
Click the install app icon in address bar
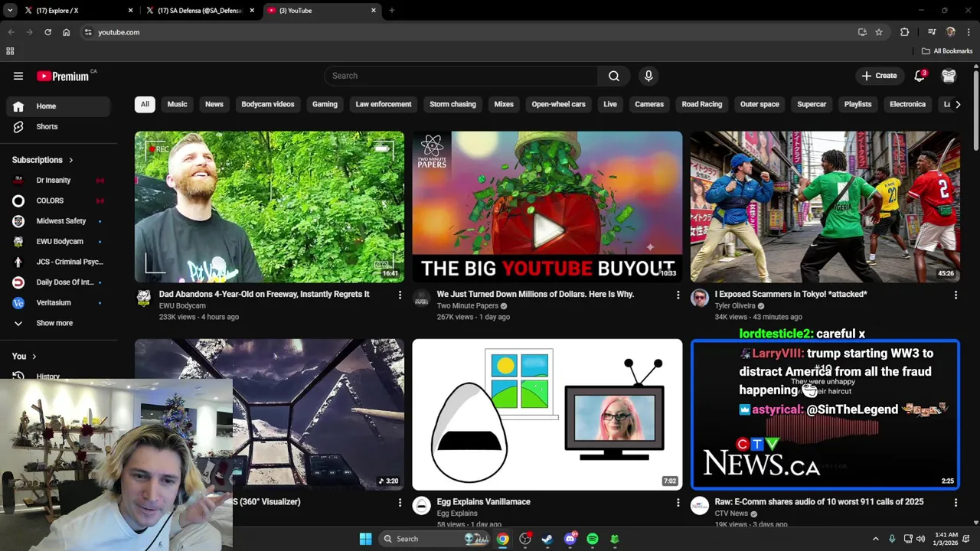coord(862,32)
